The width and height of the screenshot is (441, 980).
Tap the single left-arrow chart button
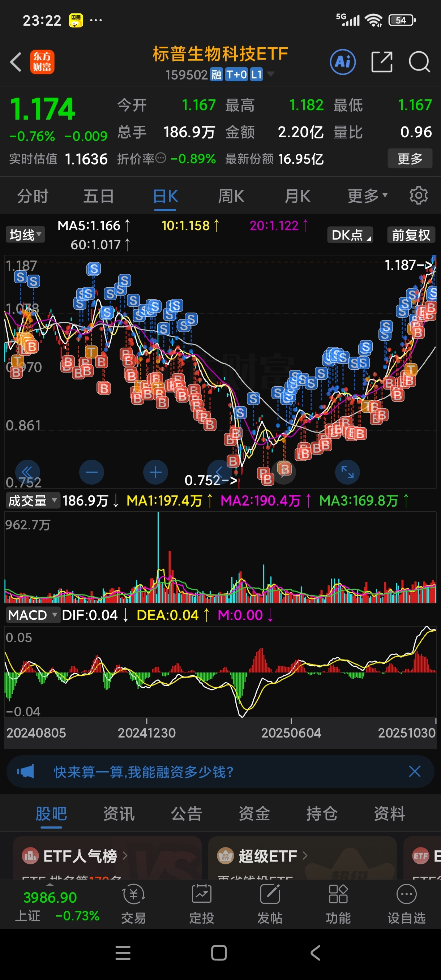[219, 472]
